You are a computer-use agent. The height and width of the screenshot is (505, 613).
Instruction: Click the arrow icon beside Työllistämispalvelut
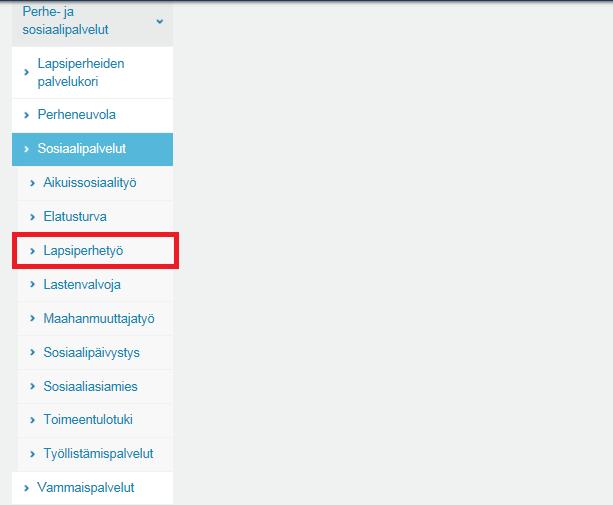click(x=32, y=454)
